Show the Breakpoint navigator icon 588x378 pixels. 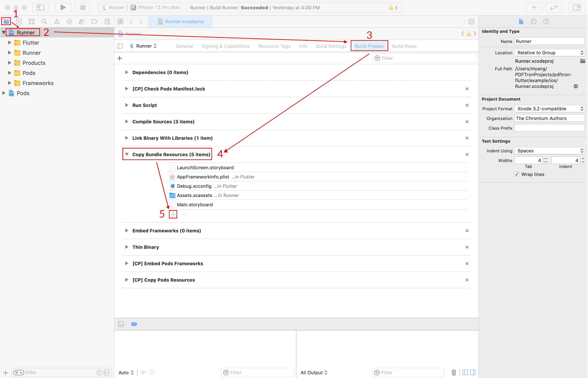(94, 22)
